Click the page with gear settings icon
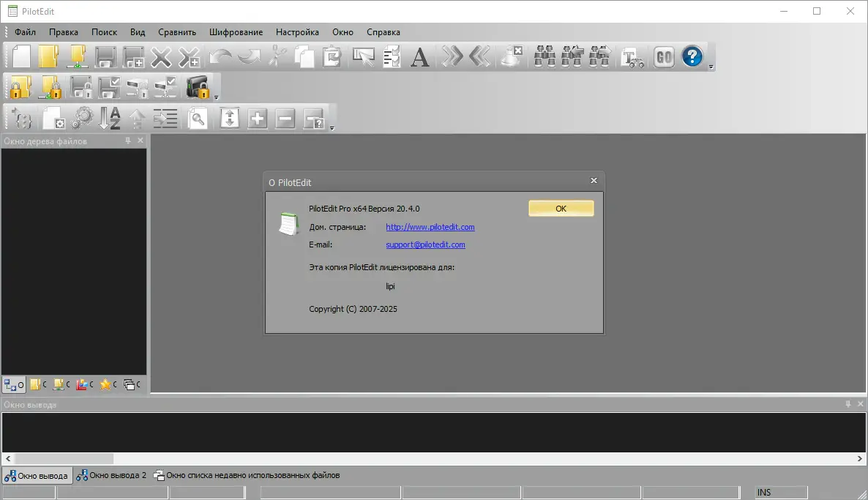 (53, 119)
